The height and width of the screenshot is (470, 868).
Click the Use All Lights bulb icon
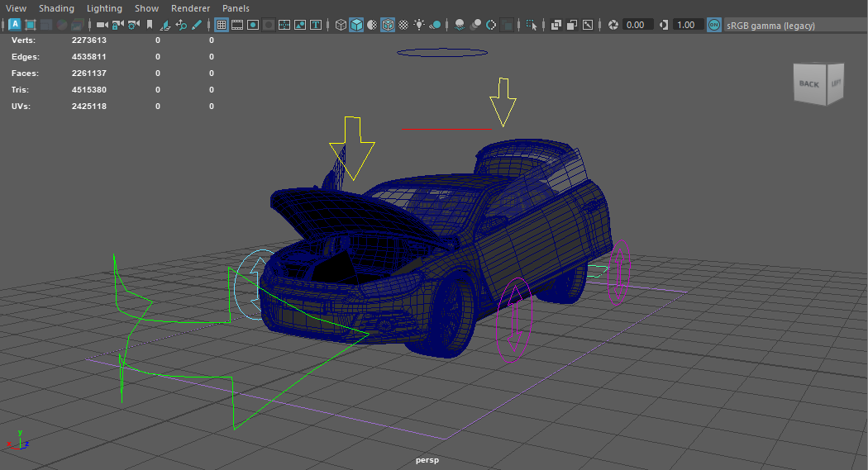420,25
